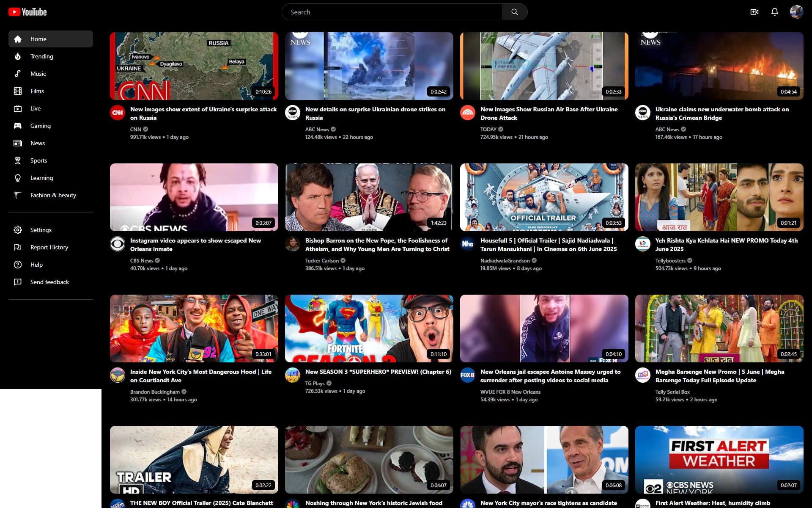Click the Live broadcast icon

[x=18, y=108]
